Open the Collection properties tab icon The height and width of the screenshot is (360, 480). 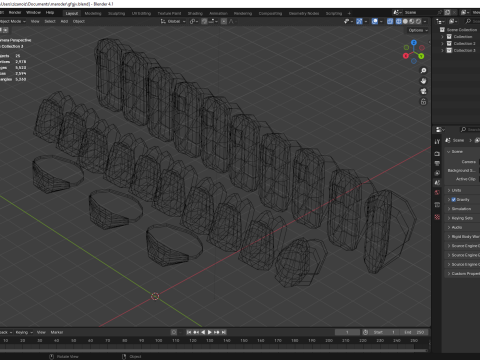point(437,205)
